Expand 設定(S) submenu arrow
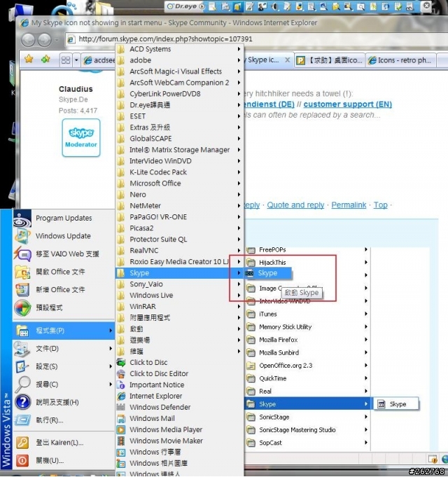The height and width of the screenshot is (477, 448). tap(111, 366)
